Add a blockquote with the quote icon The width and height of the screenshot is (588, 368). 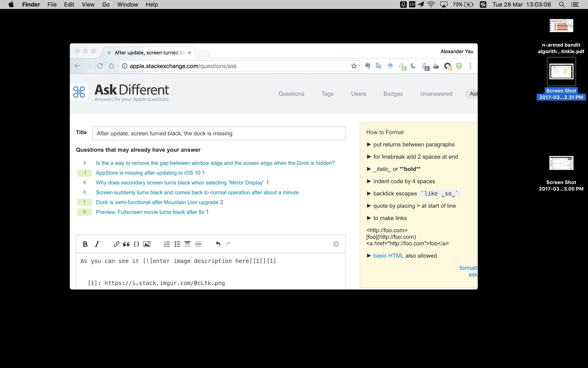tap(126, 244)
